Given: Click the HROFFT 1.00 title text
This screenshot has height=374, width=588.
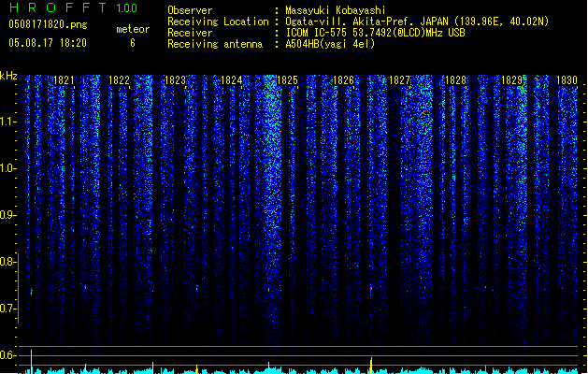Looking at the screenshot, I should (74, 7).
